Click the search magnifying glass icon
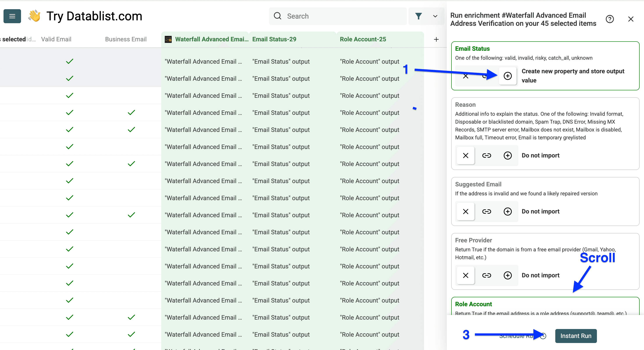 [x=278, y=16]
